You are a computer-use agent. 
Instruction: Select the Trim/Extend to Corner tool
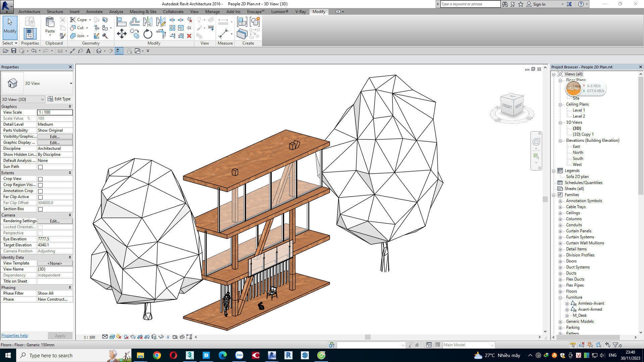pyautogui.click(x=161, y=34)
